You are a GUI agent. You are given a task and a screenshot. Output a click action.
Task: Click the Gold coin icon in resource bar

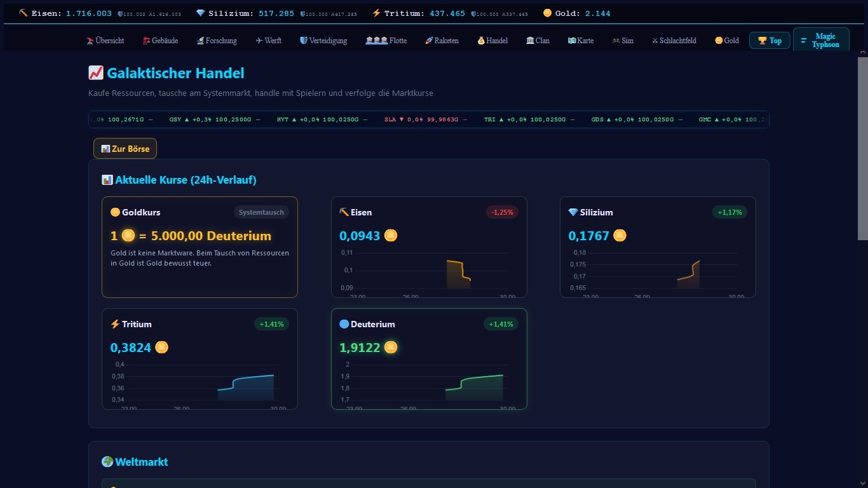[x=547, y=13]
